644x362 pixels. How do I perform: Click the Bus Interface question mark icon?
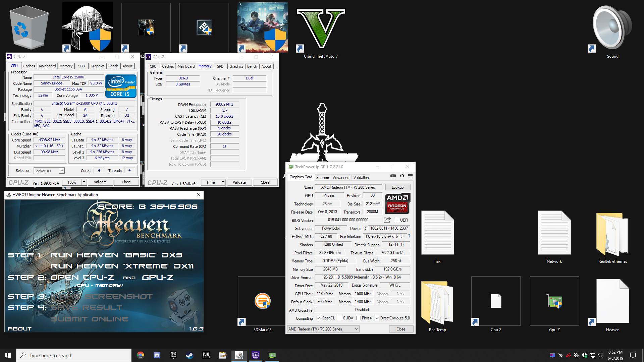(409, 236)
